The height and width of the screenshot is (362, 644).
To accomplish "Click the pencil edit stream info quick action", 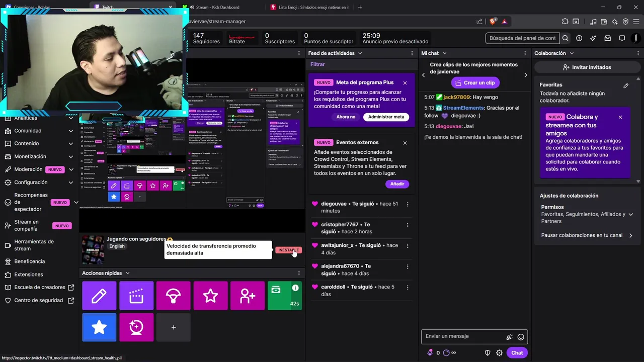I will pos(99,296).
